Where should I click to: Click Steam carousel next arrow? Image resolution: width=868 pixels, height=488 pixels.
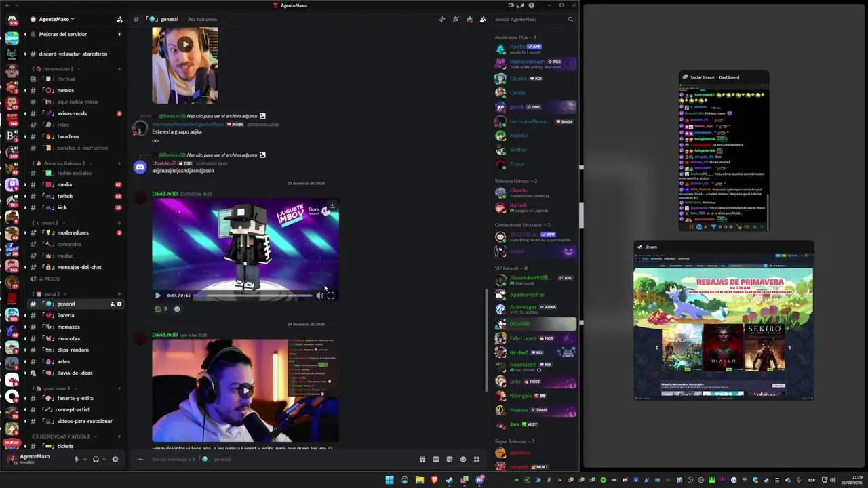pos(789,348)
